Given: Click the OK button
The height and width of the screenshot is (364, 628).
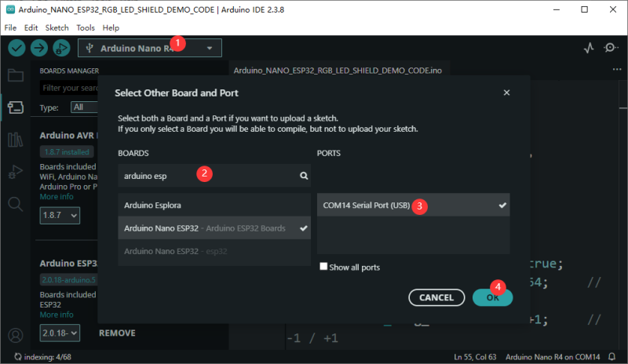Looking at the screenshot, I should click(493, 297).
